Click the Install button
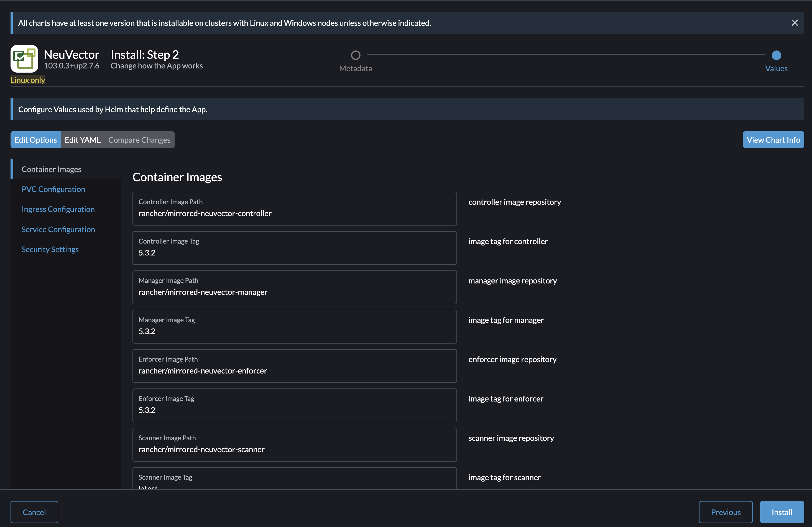This screenshot has width=812, height=527. (782, 512)
